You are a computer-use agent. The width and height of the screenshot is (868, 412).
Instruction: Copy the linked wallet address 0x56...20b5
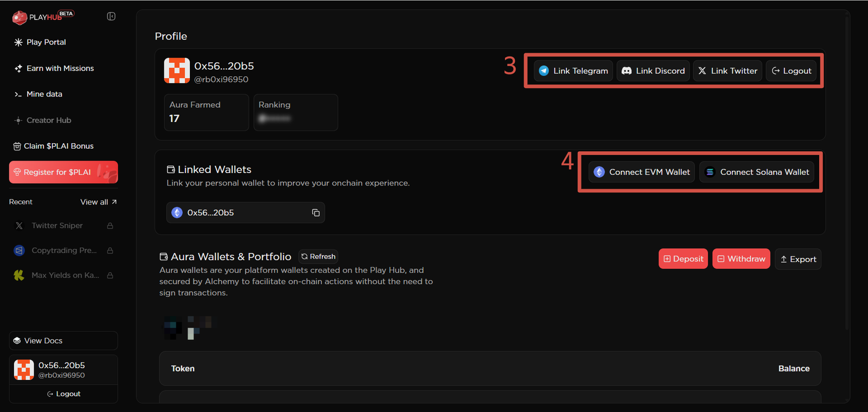click(316, 213)
